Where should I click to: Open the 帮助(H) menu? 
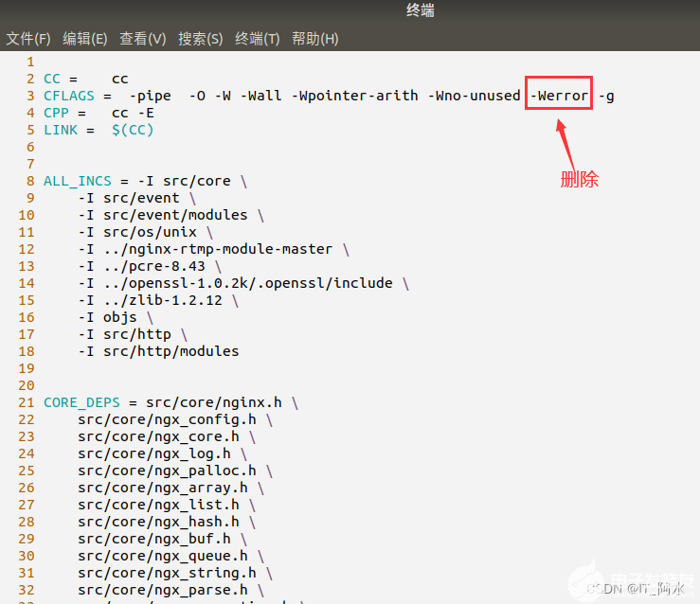click(314, 39)
